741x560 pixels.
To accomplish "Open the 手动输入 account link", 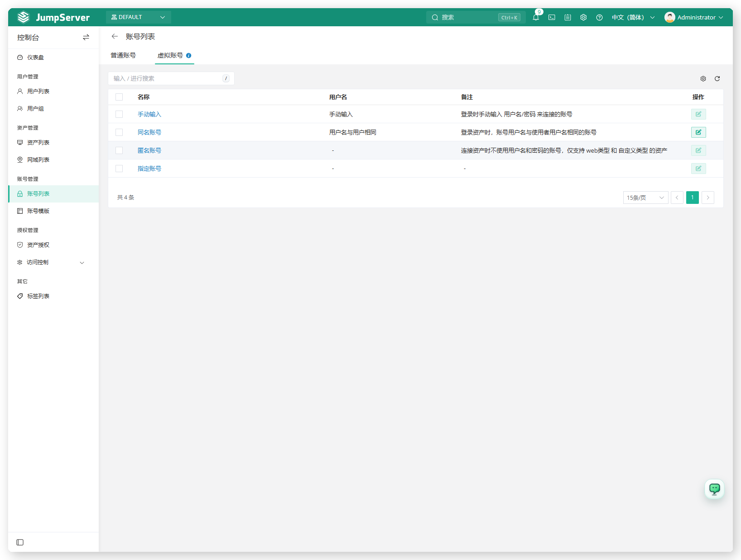I will pyautogui.click(x=149, y=114).
